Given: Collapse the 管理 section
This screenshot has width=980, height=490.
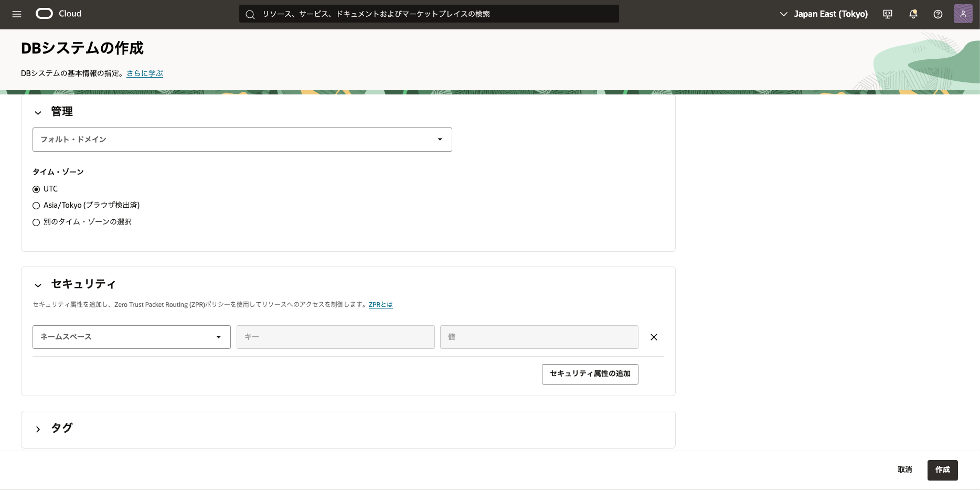Looking at the screenshot, I should [38, 112].
